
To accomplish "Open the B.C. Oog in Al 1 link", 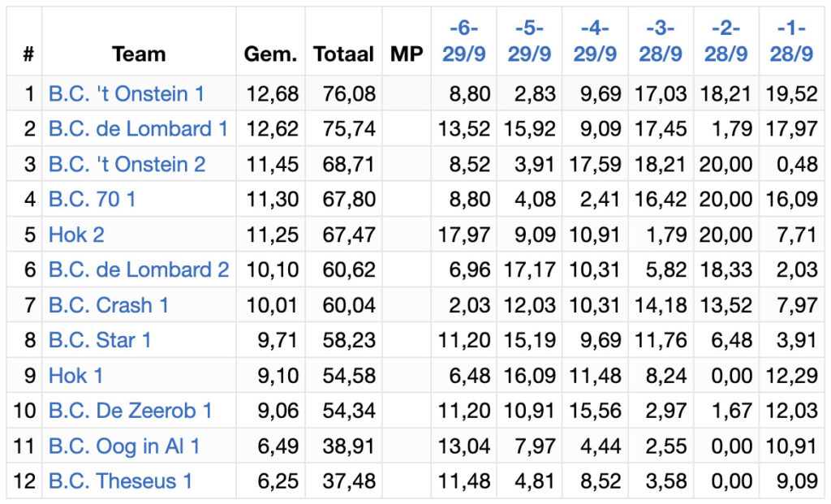I will pos(124,446).
